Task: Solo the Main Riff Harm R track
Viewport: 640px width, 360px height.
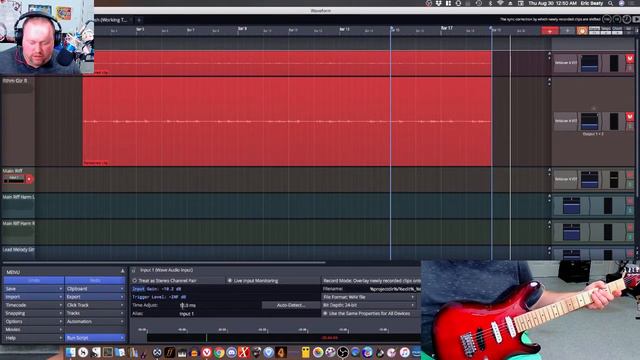Action: (x=630, y=237)
